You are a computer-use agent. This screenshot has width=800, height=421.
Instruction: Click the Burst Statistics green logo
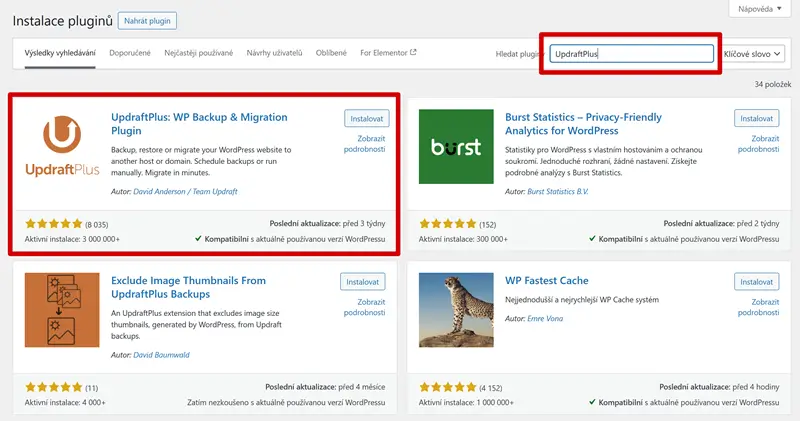456,146
